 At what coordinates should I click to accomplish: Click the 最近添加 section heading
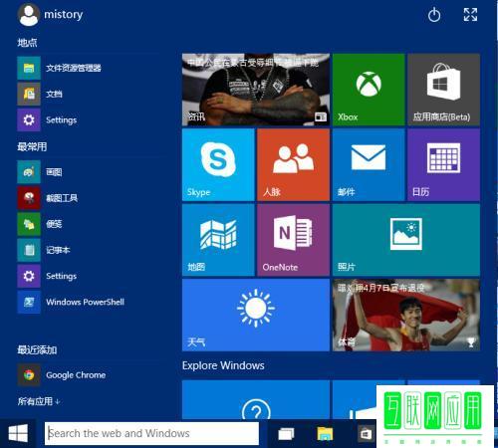coord(37,349)
